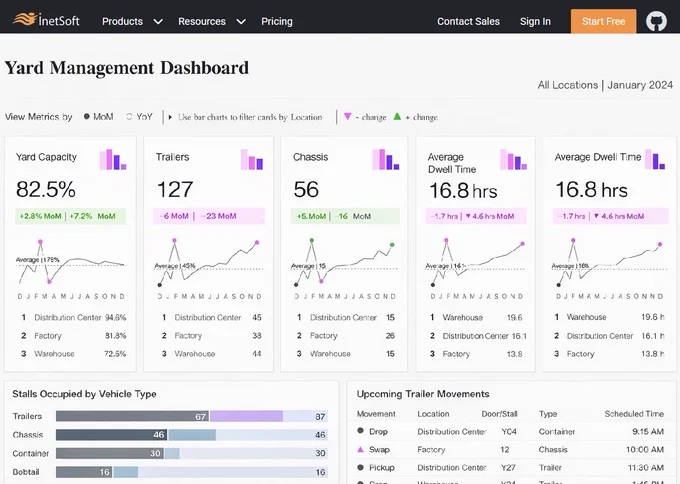Expand the Products dropdown chevron

158,21
